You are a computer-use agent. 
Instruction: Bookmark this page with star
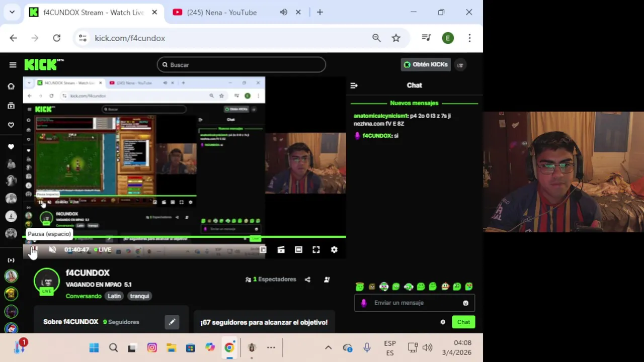click(396, 38)
